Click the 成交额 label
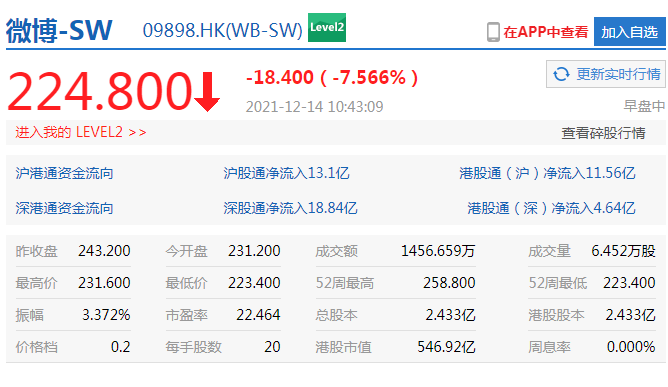668x387 pixels. click(x=337, y=251)
